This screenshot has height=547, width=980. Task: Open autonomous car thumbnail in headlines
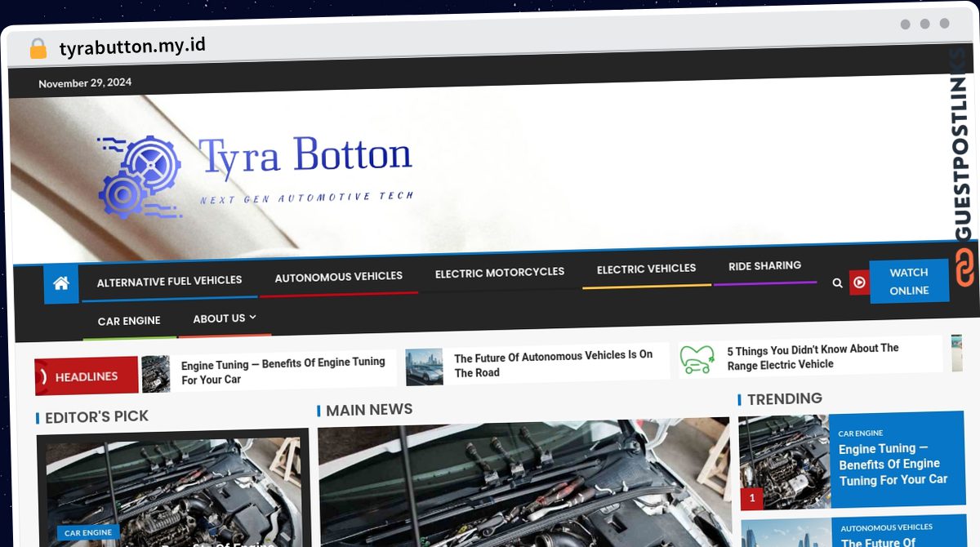424,367
